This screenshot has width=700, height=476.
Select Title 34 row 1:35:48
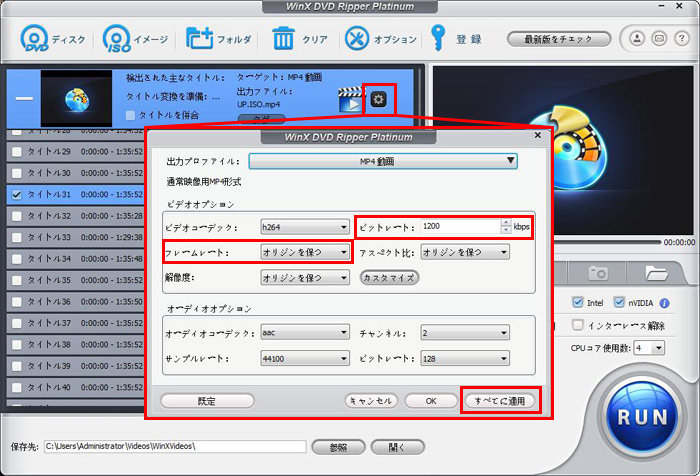coord(76,259)
